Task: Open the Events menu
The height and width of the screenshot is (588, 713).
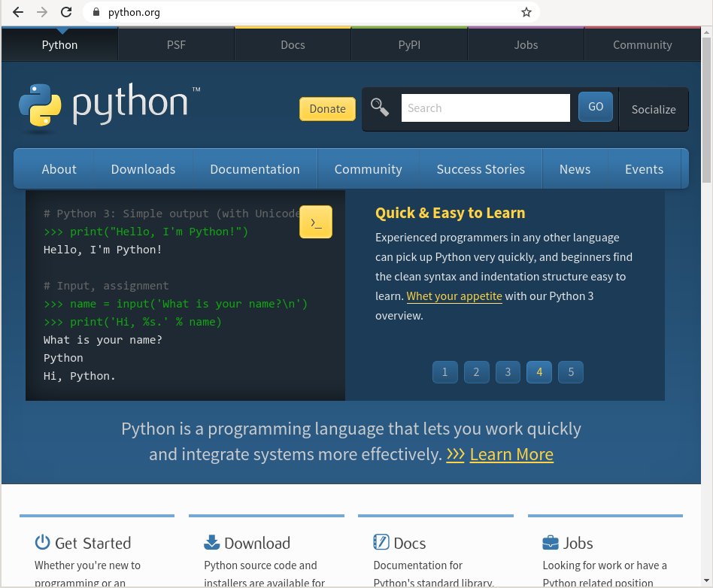Action: pyautogui.click(x=644, y=169)
